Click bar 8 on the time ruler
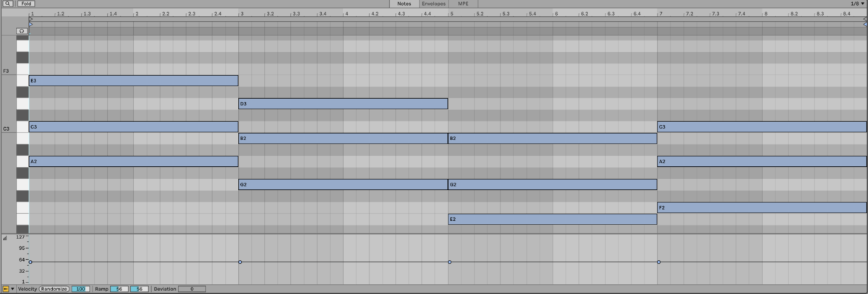Image resolution: width=868 pixels, height=294 pixels. click(766, 14)
